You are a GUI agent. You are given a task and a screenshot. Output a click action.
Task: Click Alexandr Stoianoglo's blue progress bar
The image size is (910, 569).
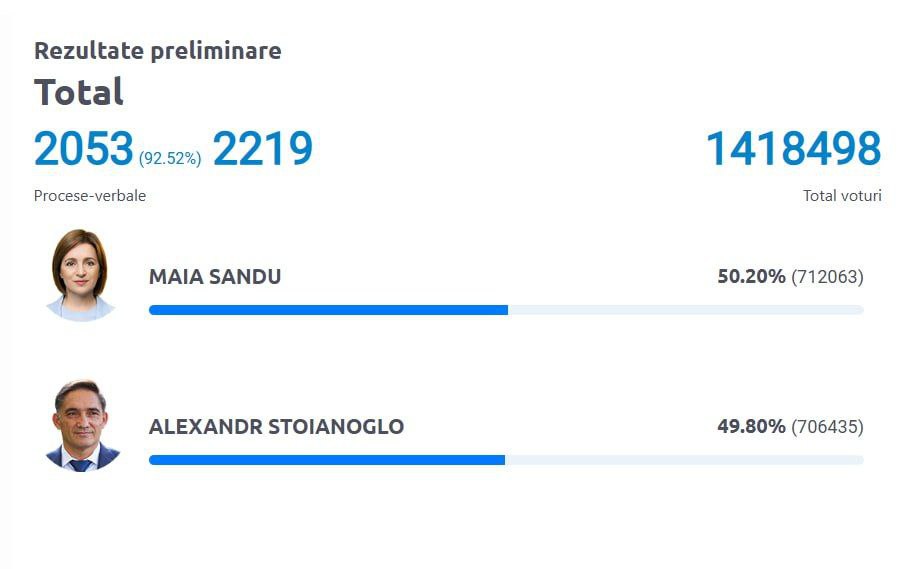click(x=326, y=460)
